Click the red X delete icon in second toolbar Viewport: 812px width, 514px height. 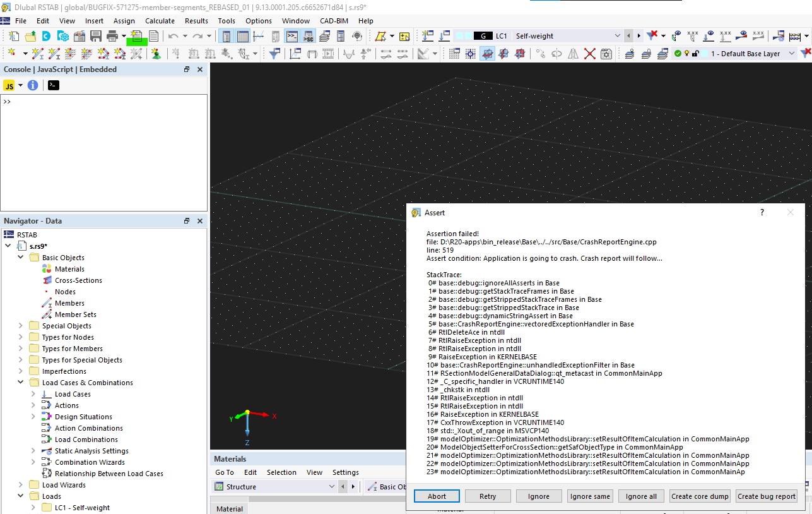(x=590, y=54)
